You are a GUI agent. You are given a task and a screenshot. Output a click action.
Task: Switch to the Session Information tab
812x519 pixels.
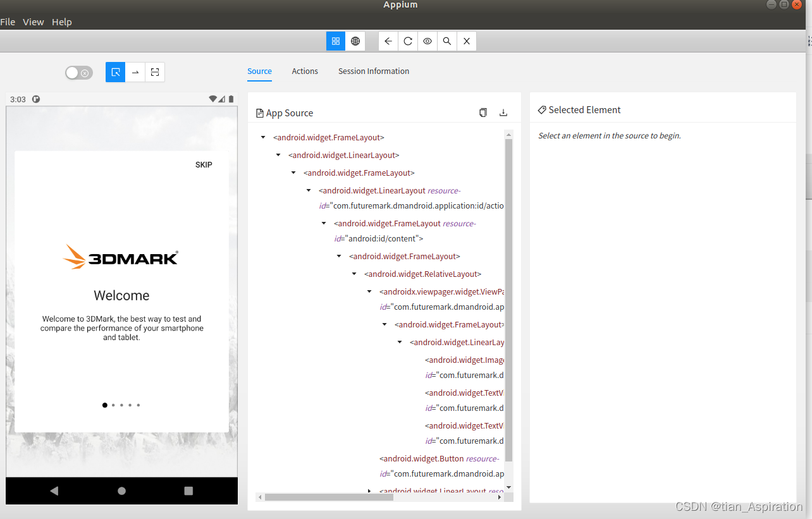tap(374, 71)
